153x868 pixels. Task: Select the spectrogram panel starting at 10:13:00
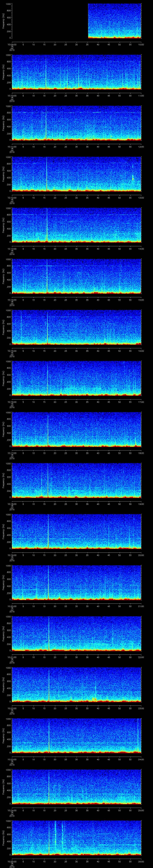76,225
